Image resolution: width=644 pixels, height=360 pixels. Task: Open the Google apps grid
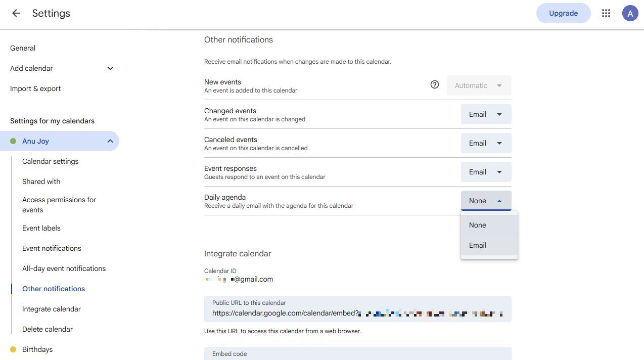(x=606, y=14)
